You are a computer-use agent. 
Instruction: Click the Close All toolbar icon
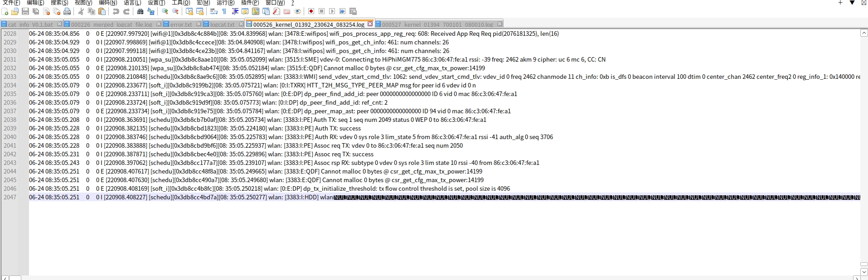pos(57,11)
